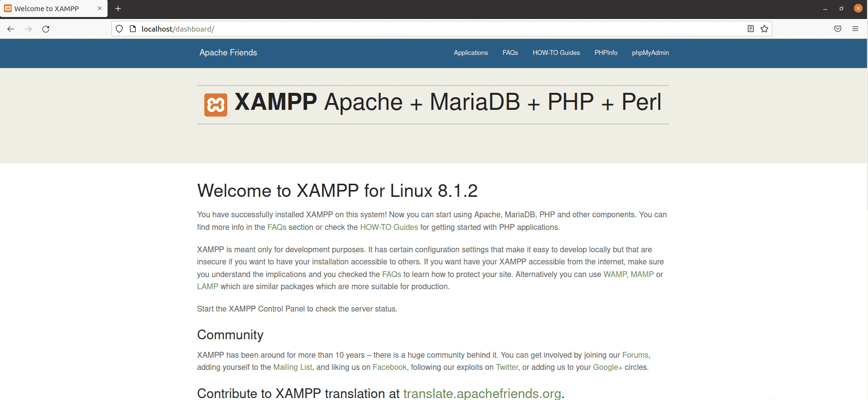Close the browser window with the orange button
This screenshot has width=868, height=400.
click(x=858, y=9)
